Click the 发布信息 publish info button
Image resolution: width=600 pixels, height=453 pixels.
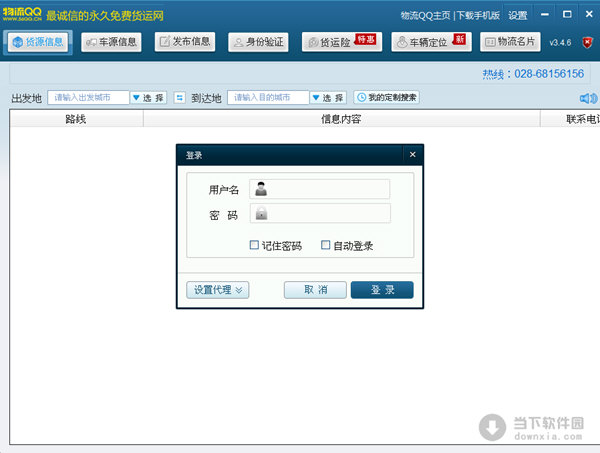pos(185,42)
